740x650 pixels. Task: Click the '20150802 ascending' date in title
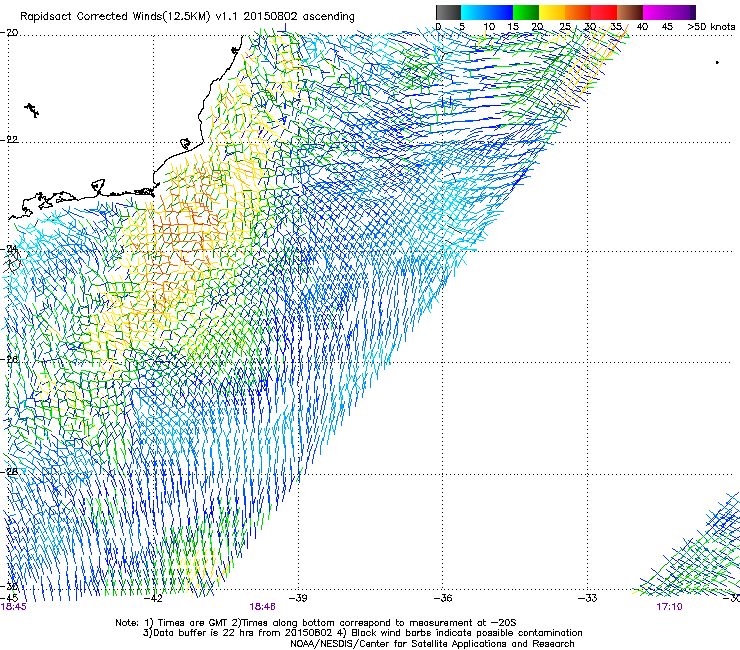tap(299, 16)
